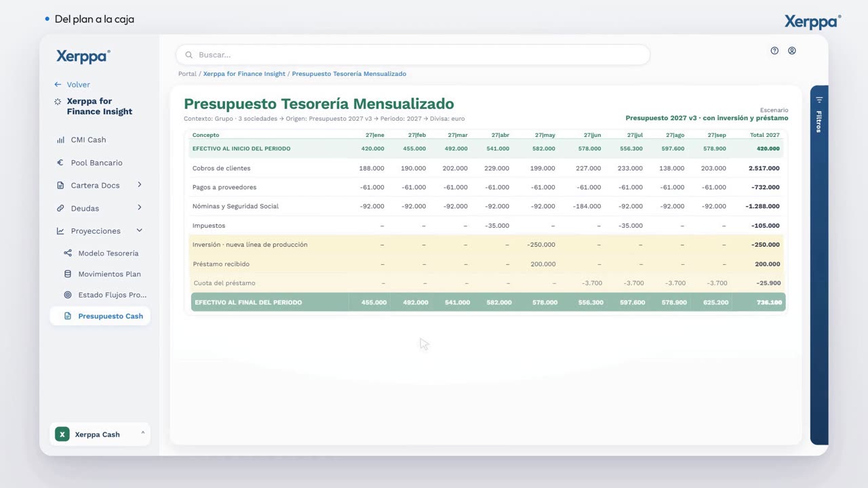Expand the Cartera Docs chevron
868x488 pixels.
click(140, 184)
